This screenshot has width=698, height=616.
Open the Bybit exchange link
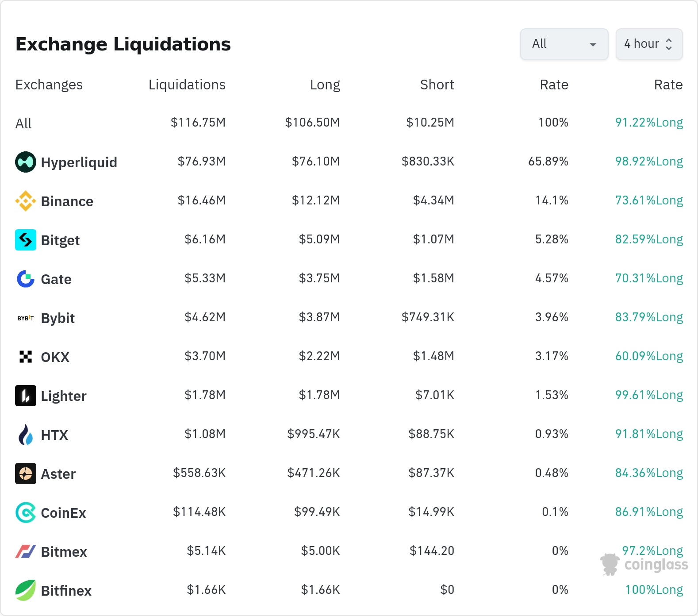tap(58, 318)
